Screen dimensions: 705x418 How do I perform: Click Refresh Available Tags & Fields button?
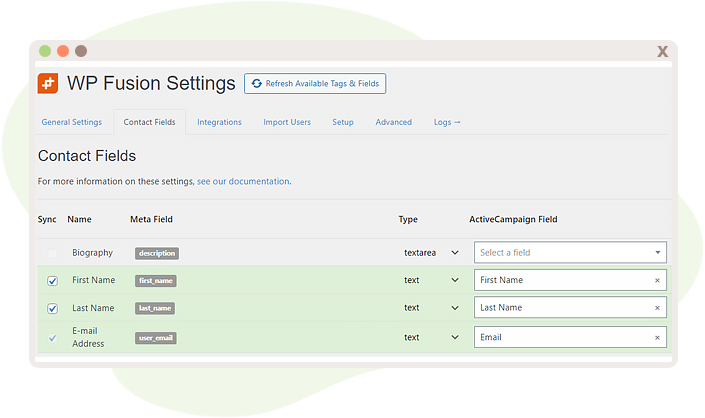(x=315, y=84)
